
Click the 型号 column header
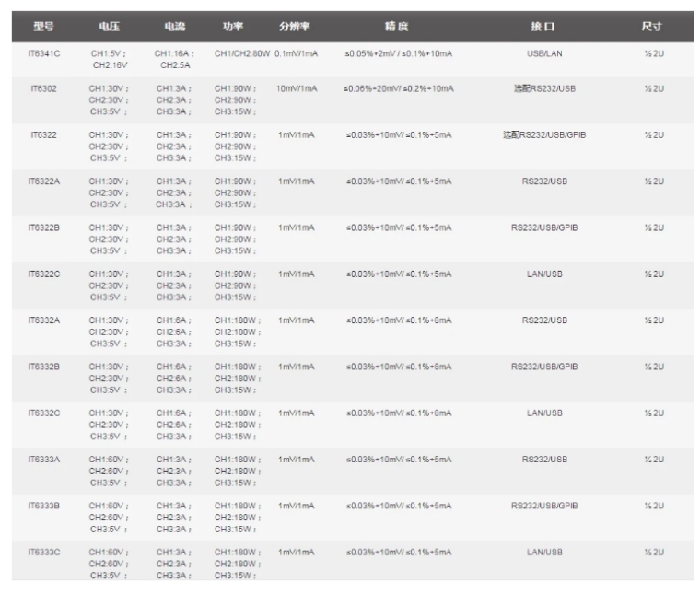44,27
